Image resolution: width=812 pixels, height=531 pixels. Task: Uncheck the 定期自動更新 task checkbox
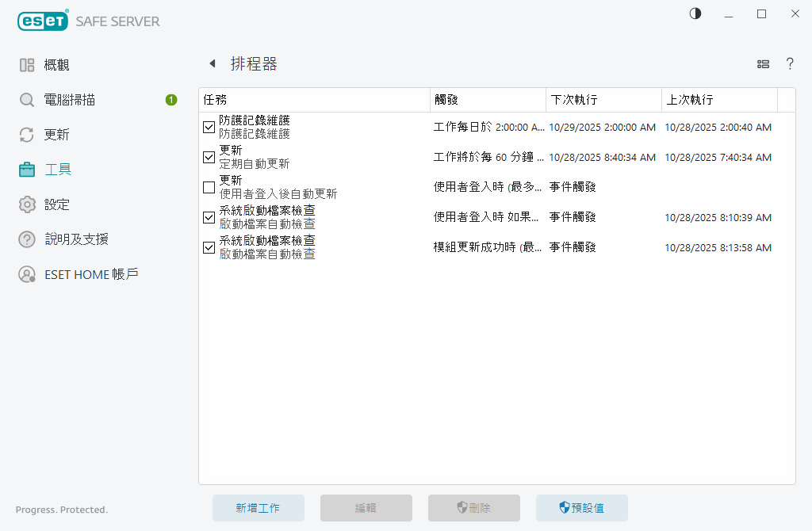(x=209, y=157)
